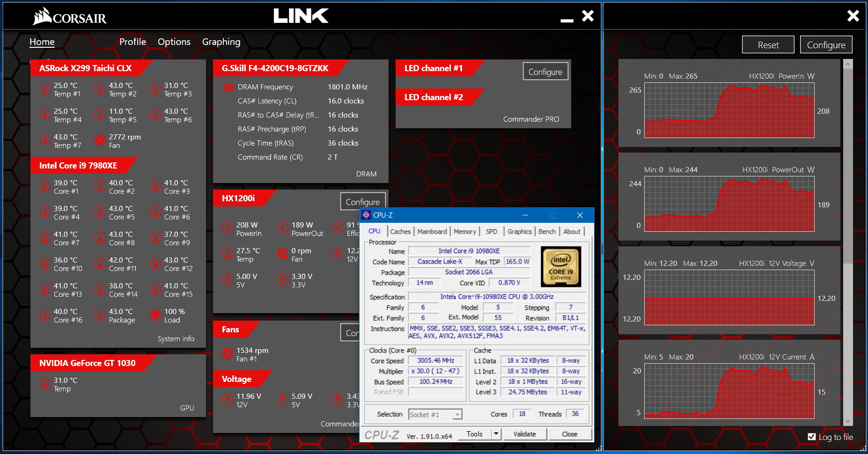Image resolution: width=868 pixels, height=454 pixels.
Task: Configure the LED channel panel
Action: pyautogui.click(x=545, y=72)
